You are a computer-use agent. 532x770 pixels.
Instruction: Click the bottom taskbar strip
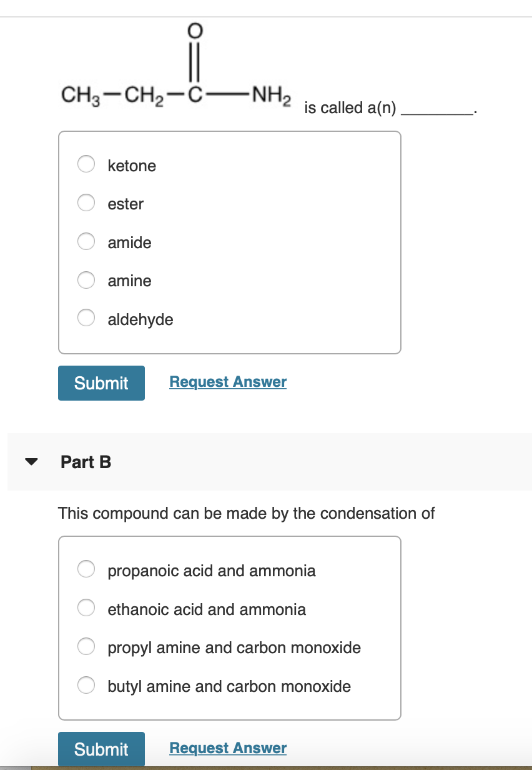pos(266,767)
